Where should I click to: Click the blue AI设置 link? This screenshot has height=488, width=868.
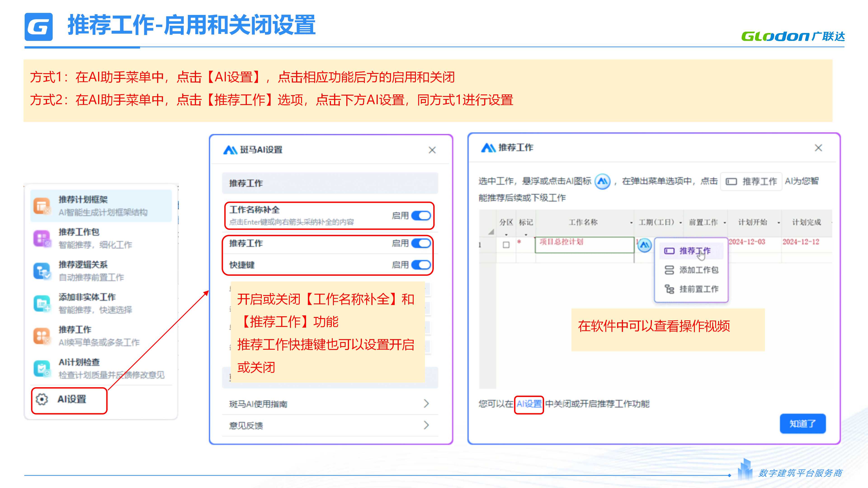[x=529, y=404]
